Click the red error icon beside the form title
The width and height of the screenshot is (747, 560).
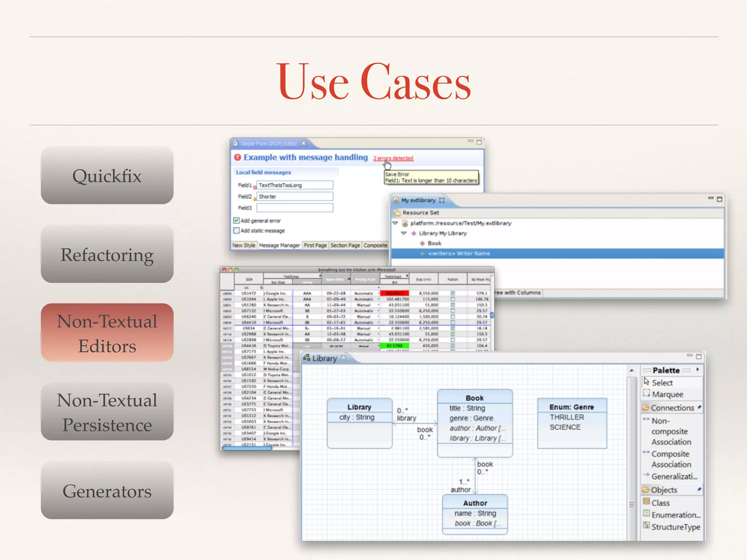click(x=238, y=157)
